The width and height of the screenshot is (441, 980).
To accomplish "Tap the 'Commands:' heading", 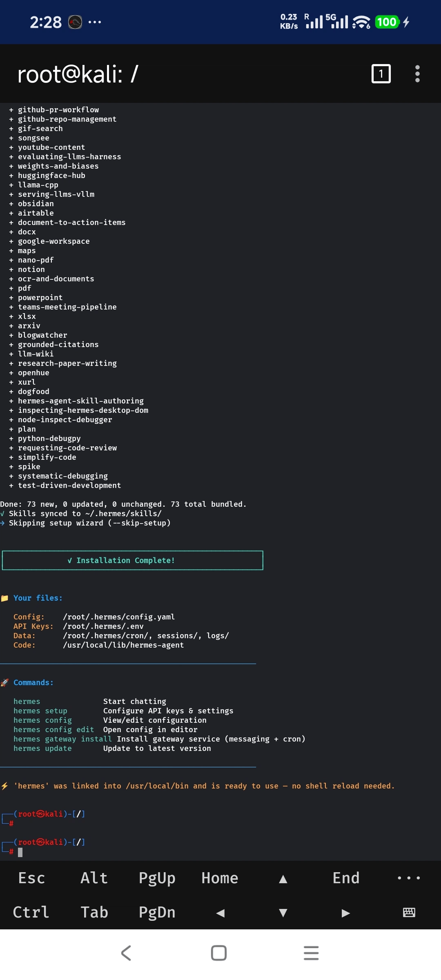I will [x=33, y=682].
